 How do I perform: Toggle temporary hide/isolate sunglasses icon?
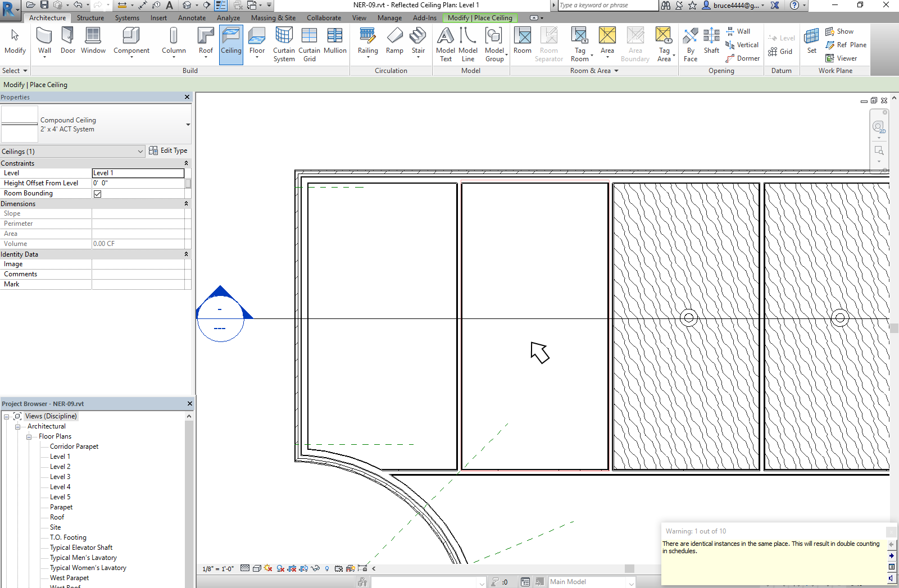pyautogui.click(x=315, y=568)
